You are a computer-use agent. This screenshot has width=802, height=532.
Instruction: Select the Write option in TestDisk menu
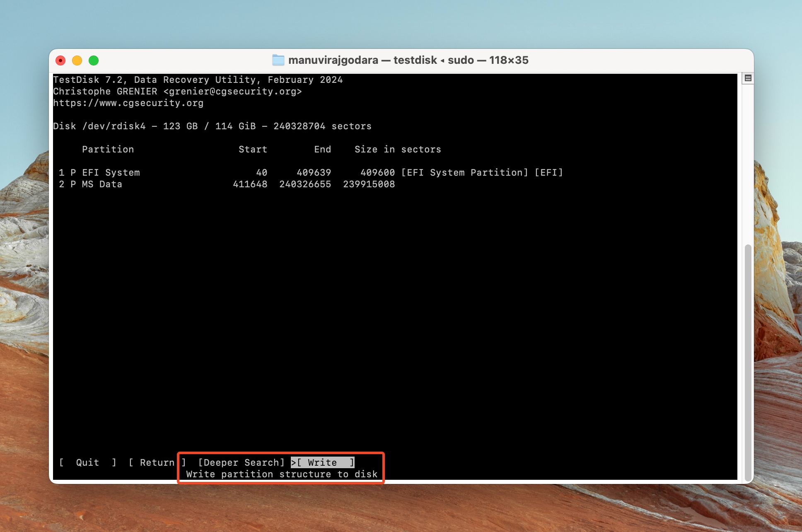coord(322,462)
